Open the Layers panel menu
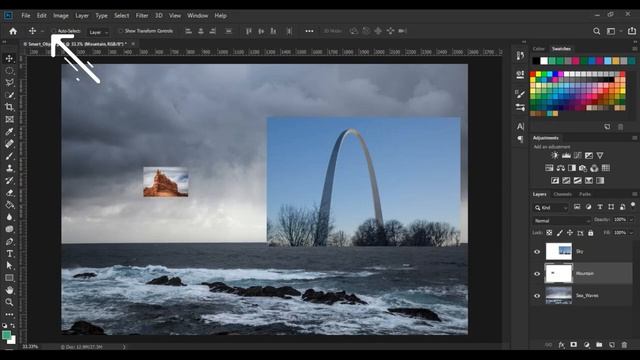 635,194
